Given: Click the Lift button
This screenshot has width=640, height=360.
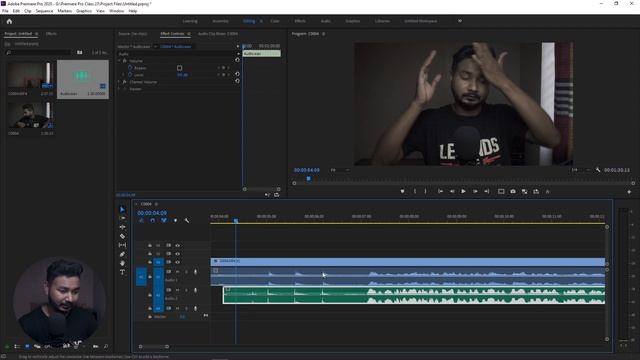Looking at the screenshot, I should click(501, 191).
